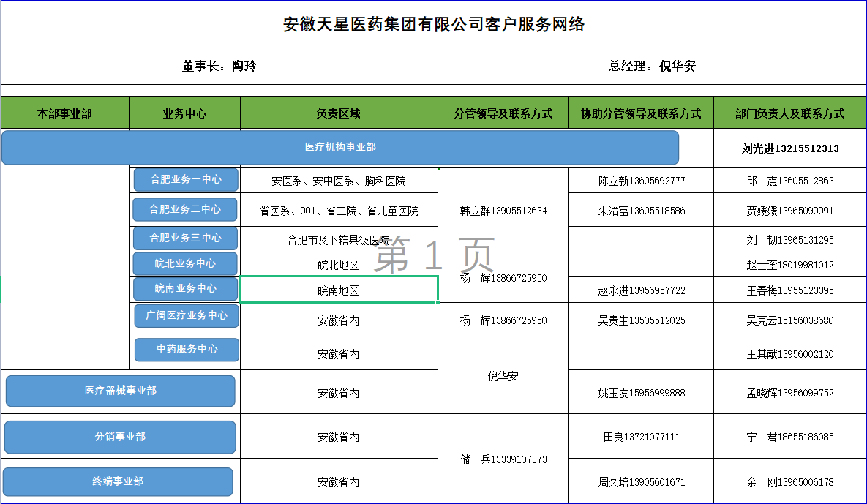Image resolution: width=867 pixels, height=504 pixels.
Task: Select the 中药服务中心 shape
Action: (187, 349)
